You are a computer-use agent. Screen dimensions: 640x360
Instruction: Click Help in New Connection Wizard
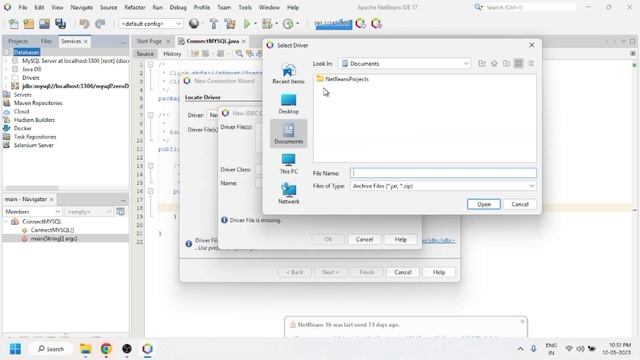coord(439,272)
